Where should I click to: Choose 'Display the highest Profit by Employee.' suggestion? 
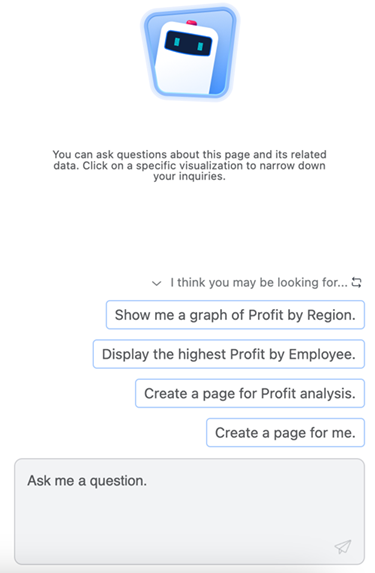[x=229, y=354]
